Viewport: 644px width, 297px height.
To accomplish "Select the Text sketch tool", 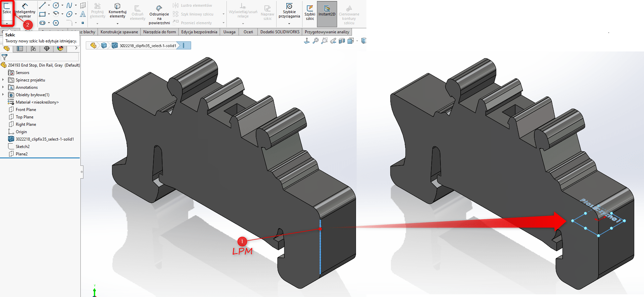I will (83, 14).
